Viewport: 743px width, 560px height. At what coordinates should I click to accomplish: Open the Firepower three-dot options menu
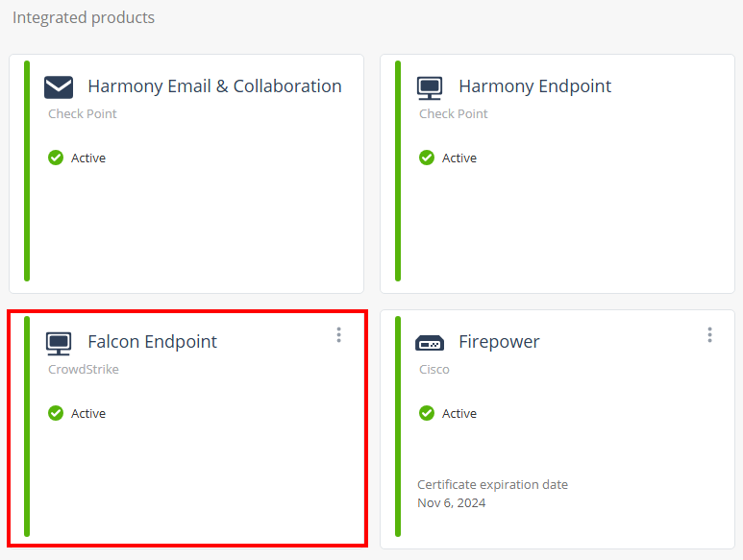coord(709,334)
